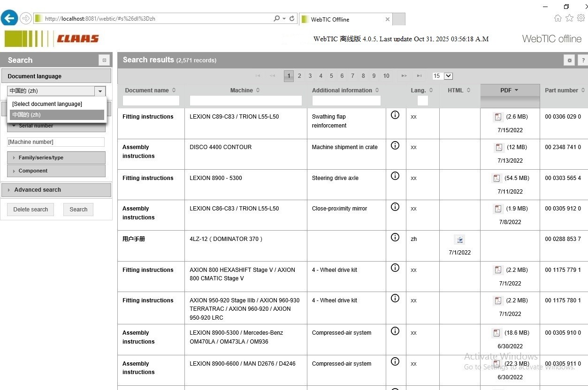The height and width of the screenshot is (390, 588).
Task: Show info for DISCO 4400 CONTOUR row
Action: click(395, 145)
